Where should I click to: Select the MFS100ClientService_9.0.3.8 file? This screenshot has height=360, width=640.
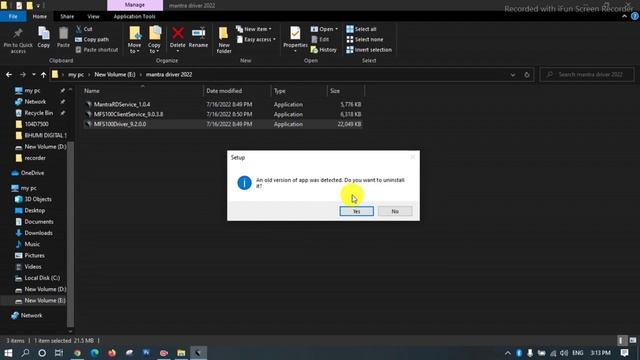pyautogui.click(x=223, y=114)
